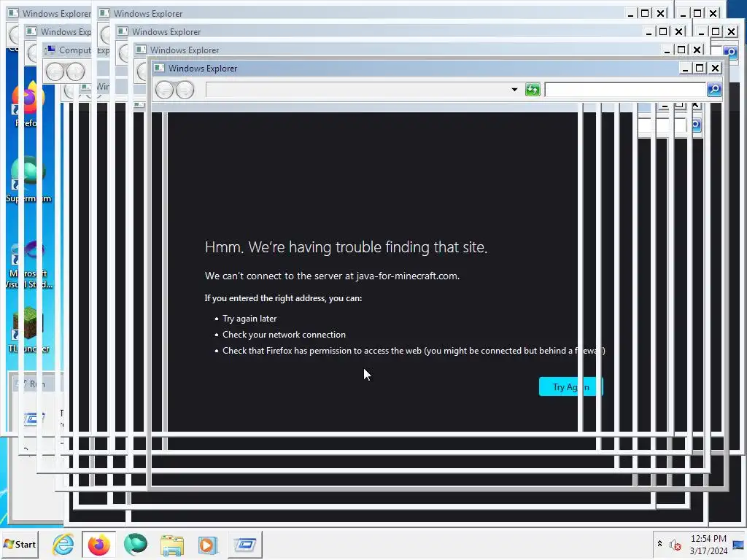Screen dimensions: 747x560
Task: Select the Supermium desktop shortcut
Action: pyautogui.click(x=28, y=180)
